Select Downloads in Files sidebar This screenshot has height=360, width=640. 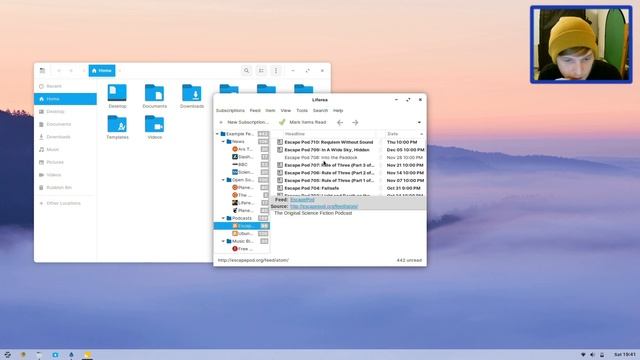(x=65, y=137)
